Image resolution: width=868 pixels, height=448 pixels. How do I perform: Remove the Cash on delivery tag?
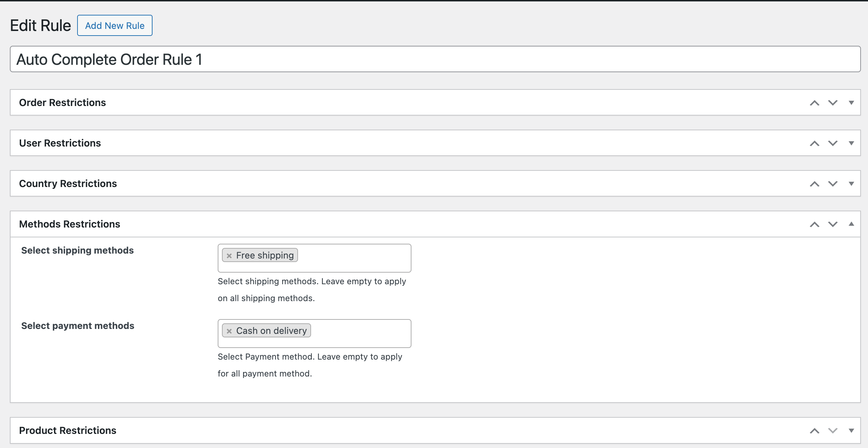[x=229, y=331]
